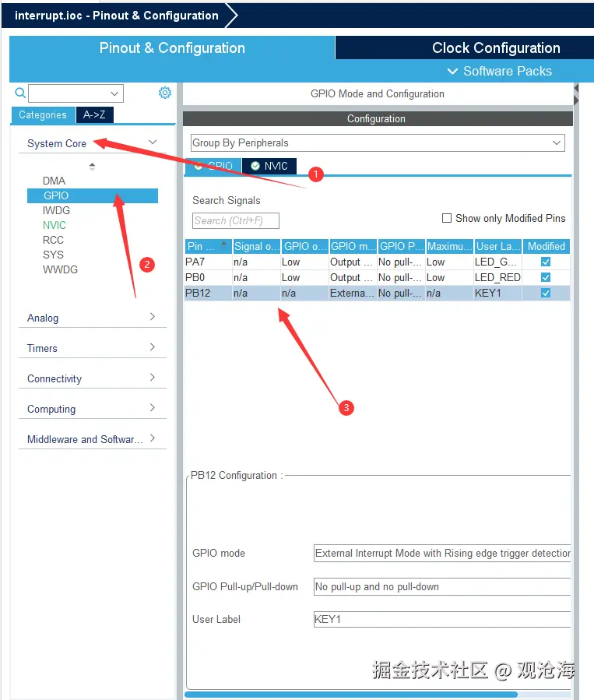Click Externa... GPIO mode cell for PB12
The width and height of the screenshot is (594, 700).
point(353,294)
